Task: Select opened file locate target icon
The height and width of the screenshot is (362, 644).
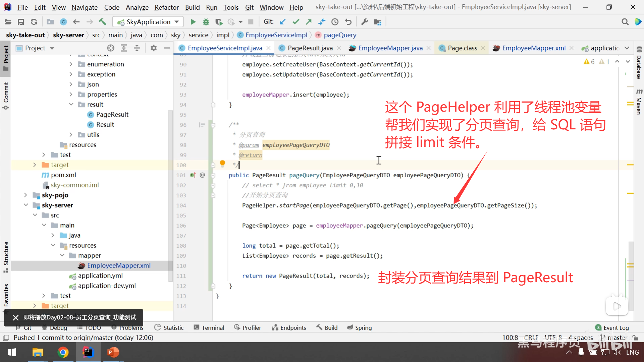Action: click(x=111, y=48)
